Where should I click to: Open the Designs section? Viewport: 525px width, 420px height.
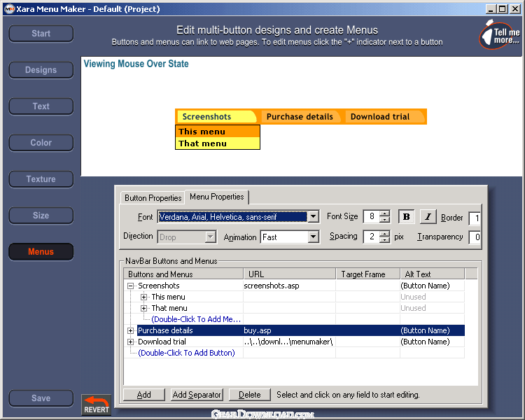(41, 70)
